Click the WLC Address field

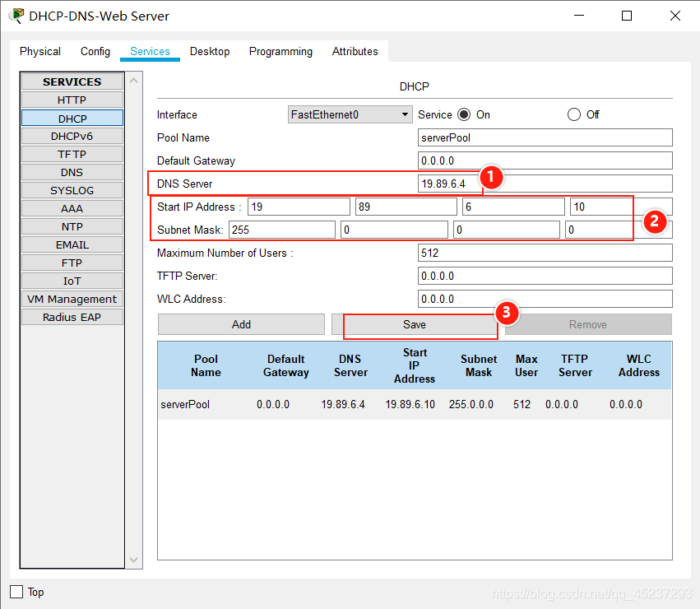tap(545, 299)
